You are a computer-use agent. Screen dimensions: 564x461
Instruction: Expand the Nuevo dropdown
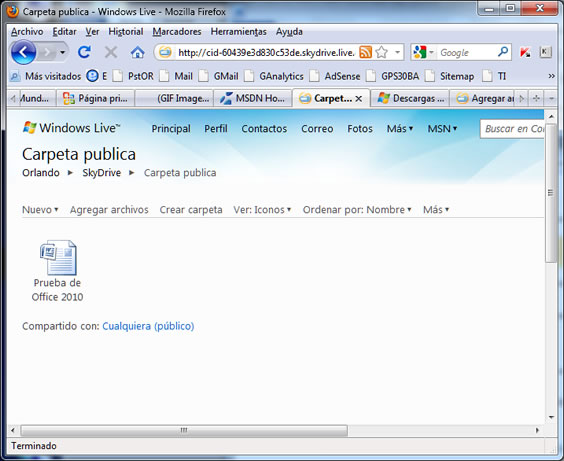40,210
